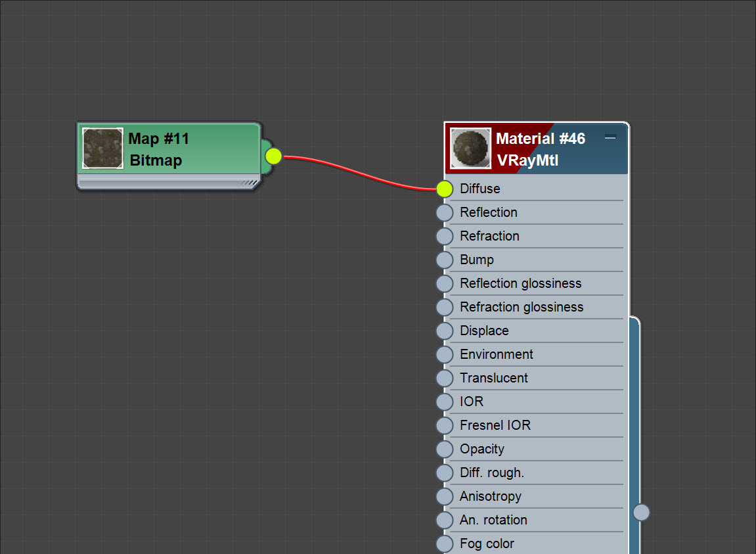The height and width of the screenshot is (554, 756).
Task: Click the Fresnel IOR slot label
Action: click(x=495, y=425)
